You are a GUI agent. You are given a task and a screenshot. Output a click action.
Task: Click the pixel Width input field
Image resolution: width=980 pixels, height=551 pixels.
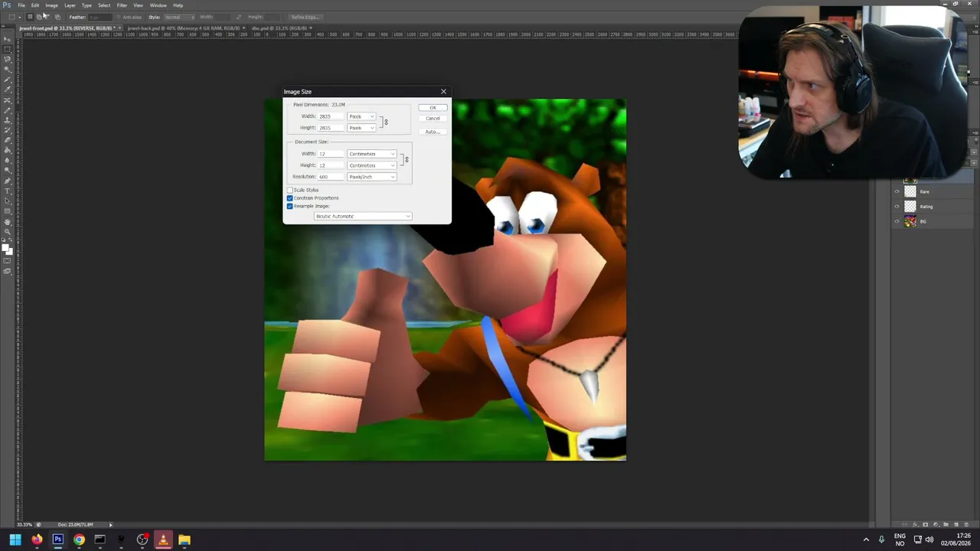(x=331, y=116)
